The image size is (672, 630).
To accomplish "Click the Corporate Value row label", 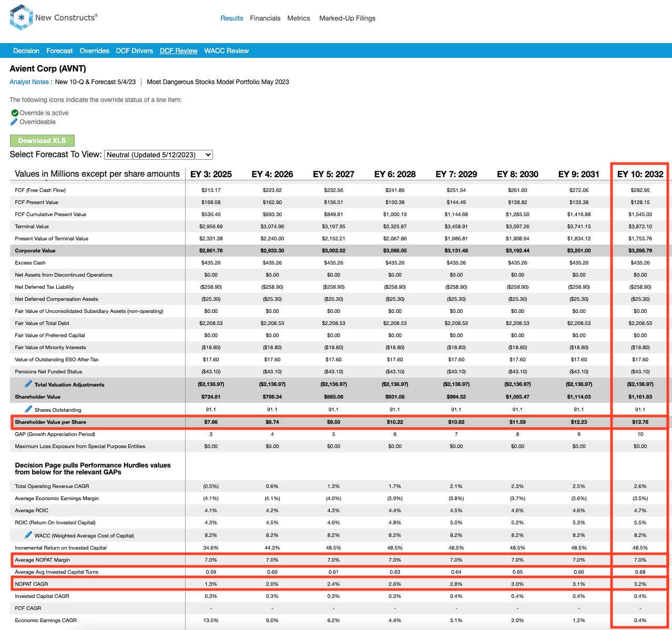I will [35, 251].
